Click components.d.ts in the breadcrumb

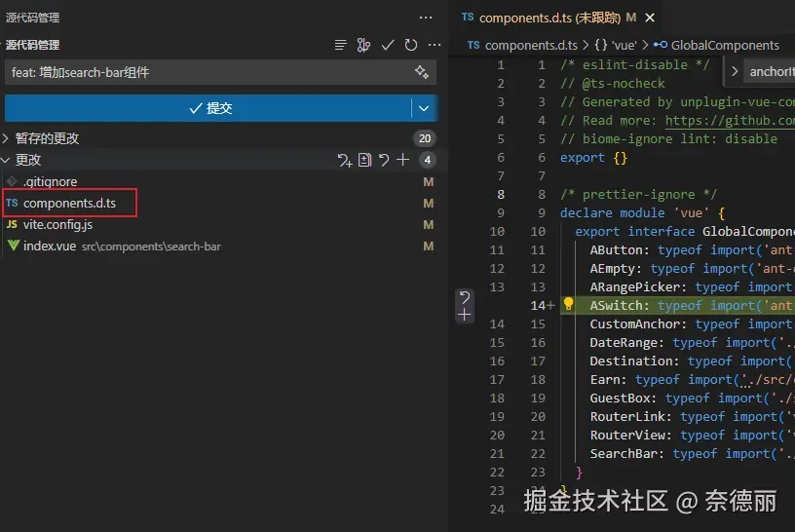531,45
